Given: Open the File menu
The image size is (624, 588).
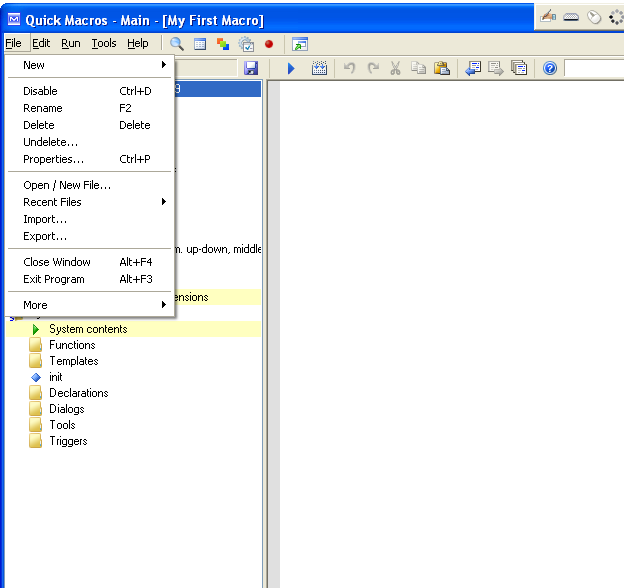Looking at the screenshot, I should coord(13,43).
